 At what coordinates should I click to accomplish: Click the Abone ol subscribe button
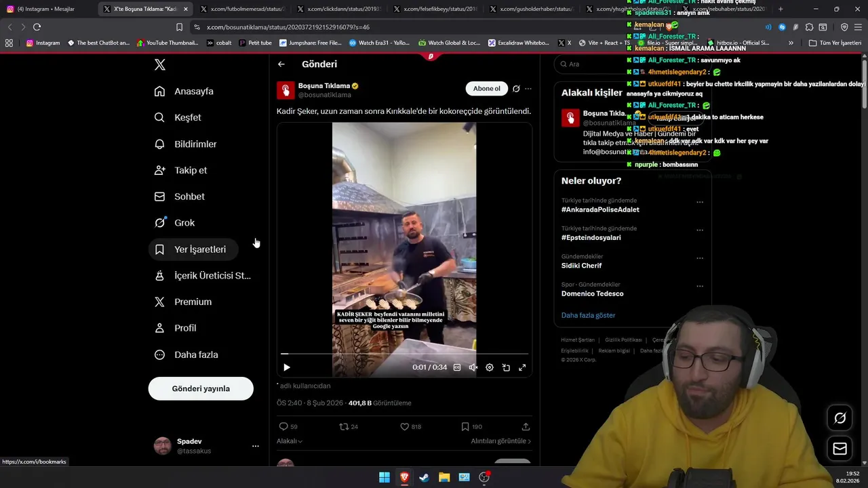[x=487, y=89]
